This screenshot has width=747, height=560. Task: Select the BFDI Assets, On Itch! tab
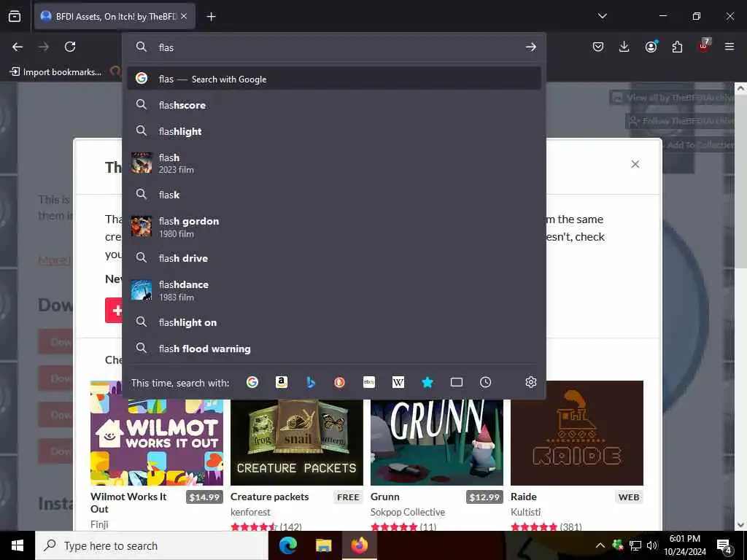point(115,16)
